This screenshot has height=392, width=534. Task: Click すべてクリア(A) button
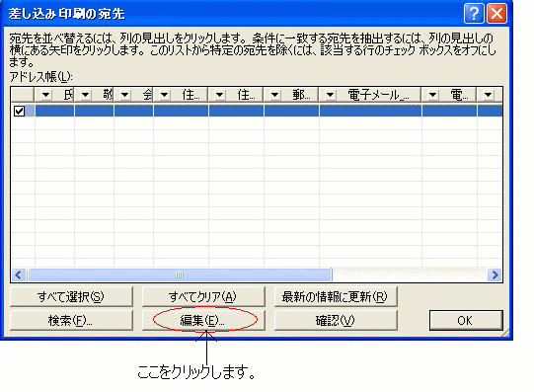point(203,296)
